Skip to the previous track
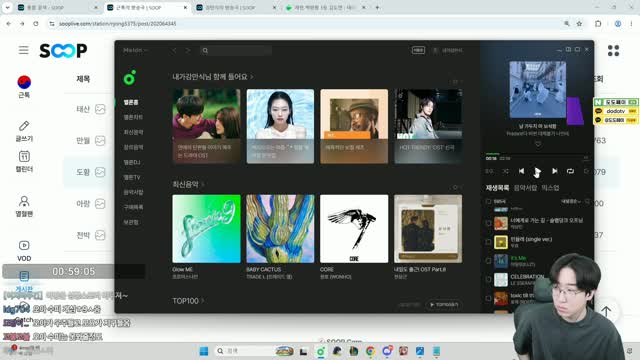640x360 pixels. (521, 171)
